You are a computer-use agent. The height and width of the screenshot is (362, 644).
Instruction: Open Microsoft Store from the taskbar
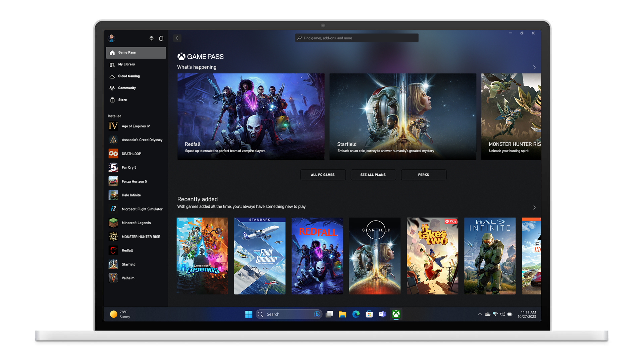[369, 314]
